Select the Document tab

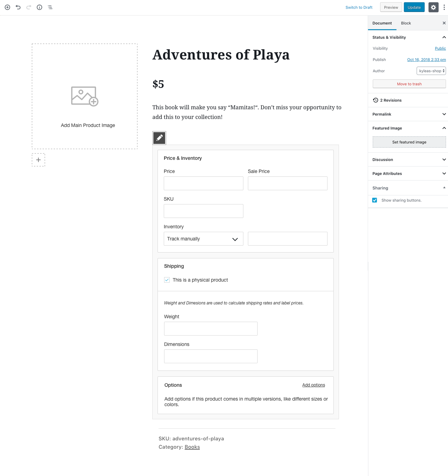pos(382,23)
